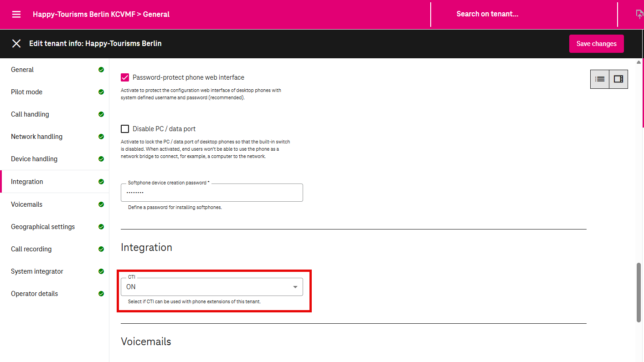The height and width of the screenshot is (362, 644).
Task: Click the vertical page scrollbar
Action: click(x=639, y=292)
